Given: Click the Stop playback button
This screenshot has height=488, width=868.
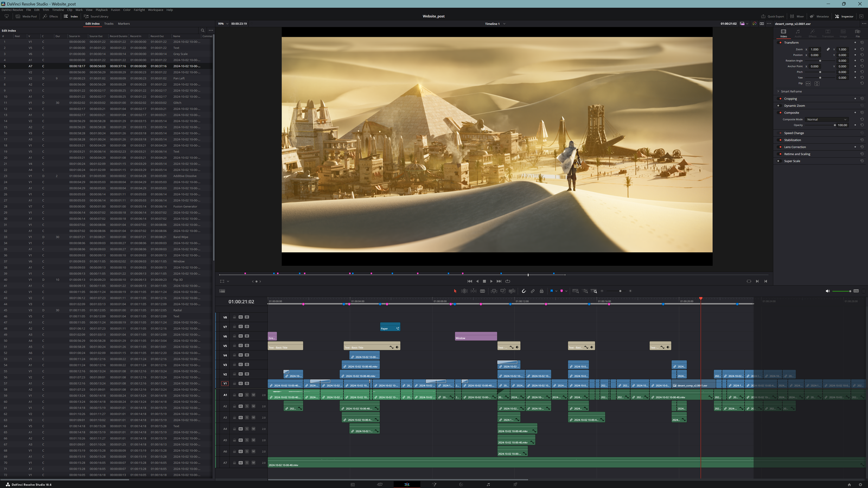Looking at the screenshot, I should click(x=484, y=281).
